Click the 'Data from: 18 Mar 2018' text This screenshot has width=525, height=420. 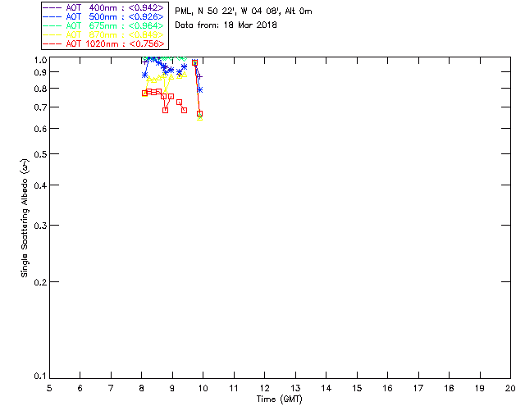coord(226,25)
